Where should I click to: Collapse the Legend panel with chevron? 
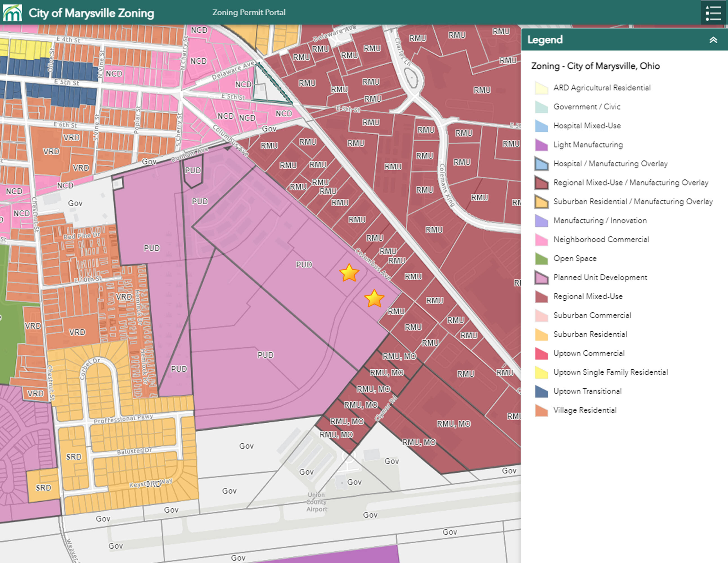point(713,40)
